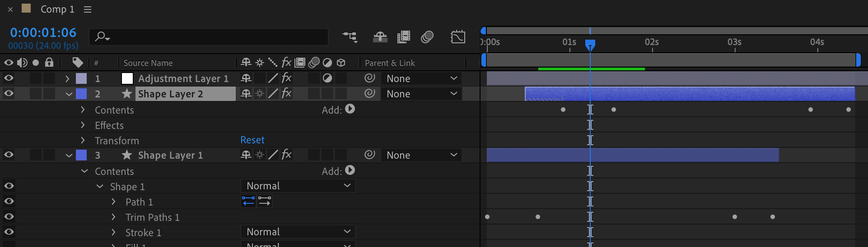This screenshot has height=247, width=868.
Task: Toggle the shy layers switch icon
Action: 380,37
